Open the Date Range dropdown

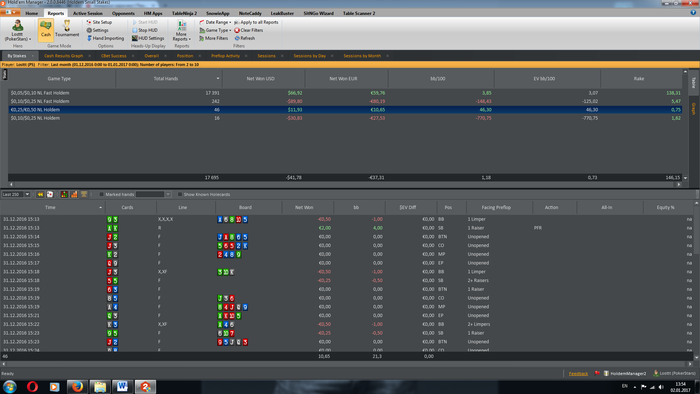[x=215, y=22]
